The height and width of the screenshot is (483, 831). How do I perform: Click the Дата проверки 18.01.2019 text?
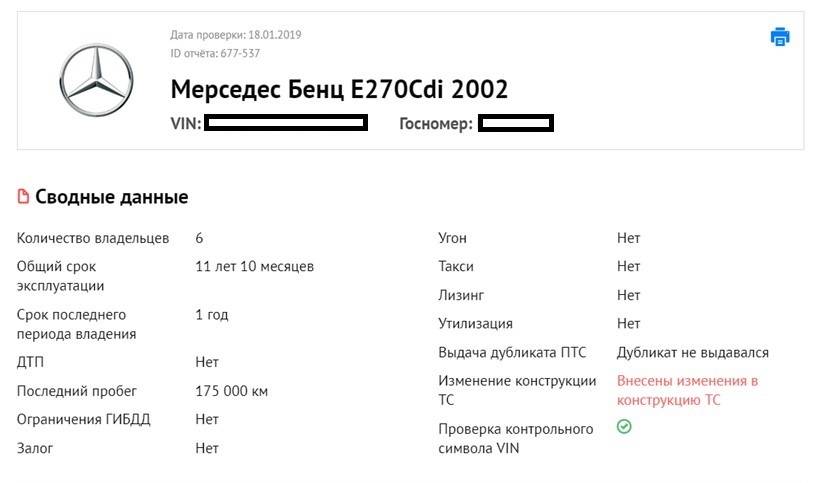click(x=236, y=35)
